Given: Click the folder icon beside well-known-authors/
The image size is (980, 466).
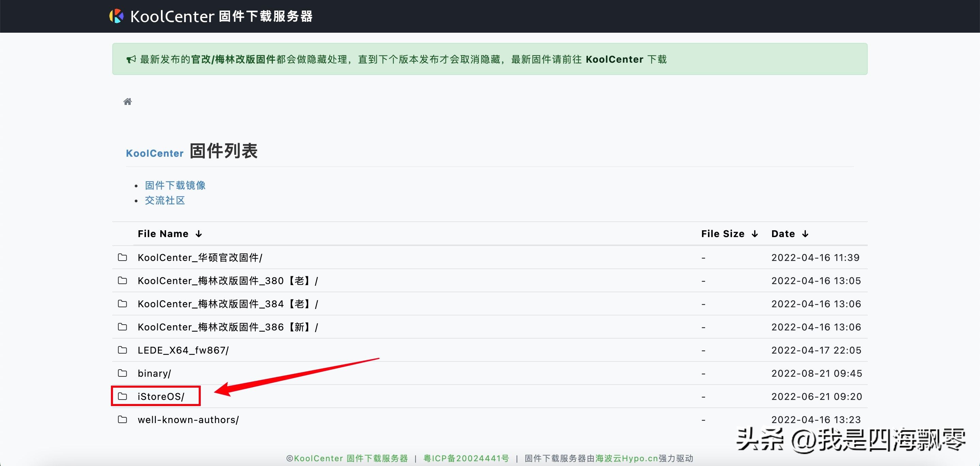Looking at the screenshot, I should click(x=122, y=420).
